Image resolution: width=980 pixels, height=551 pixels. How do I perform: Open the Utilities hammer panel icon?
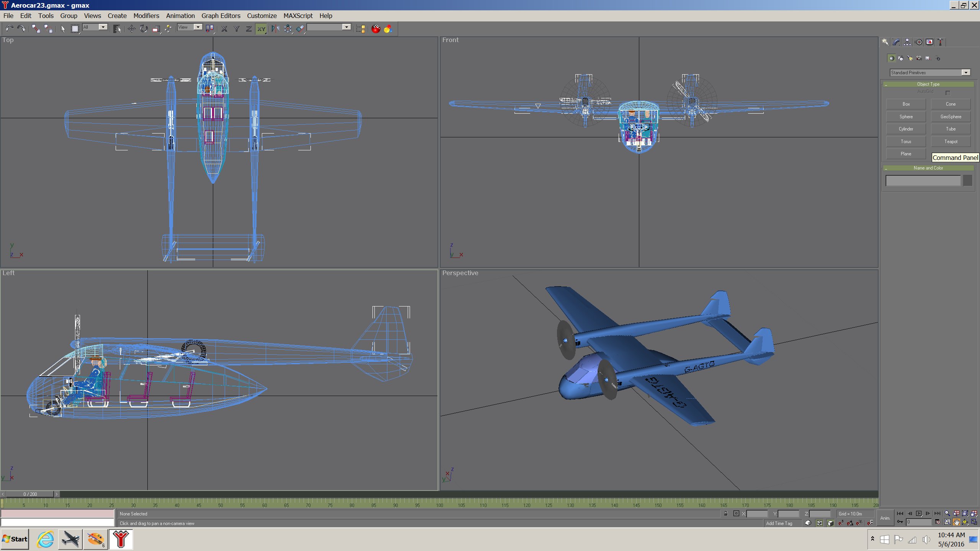click(940, 42)
